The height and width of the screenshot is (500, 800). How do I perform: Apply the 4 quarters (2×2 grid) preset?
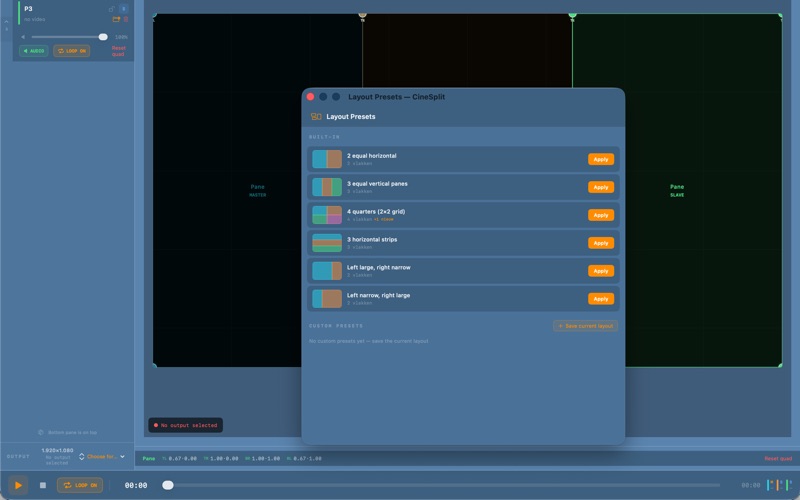(x=601, y=215)
